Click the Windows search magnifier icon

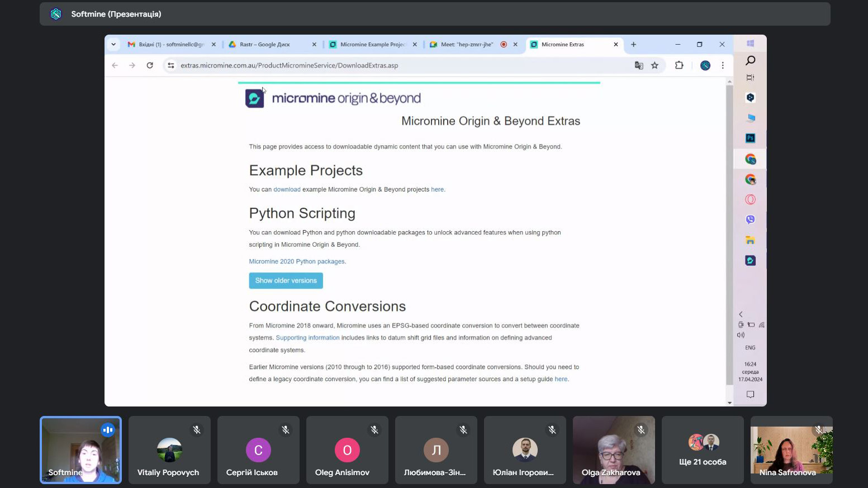point(750,60)
